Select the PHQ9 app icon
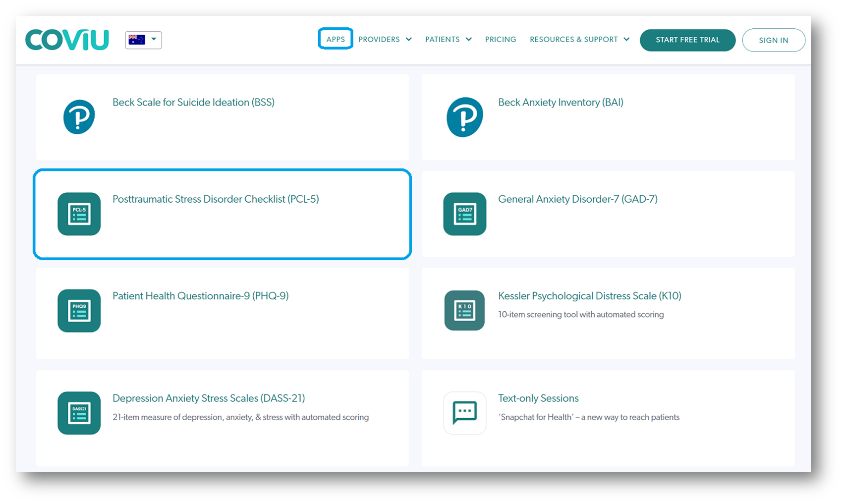Image resolution: width=843 pixels, height=504 pixels. pyautogui.click(x=79, y=311)
